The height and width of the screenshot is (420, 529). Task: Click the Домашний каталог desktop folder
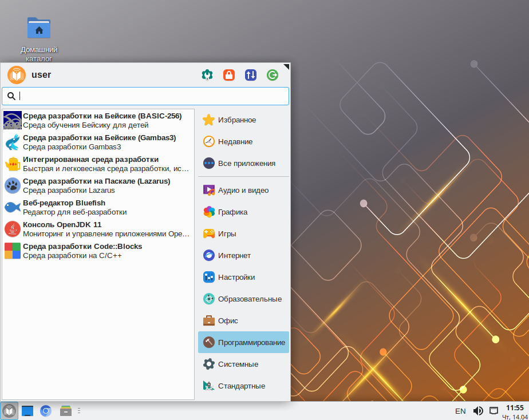[x=39, y=39]
